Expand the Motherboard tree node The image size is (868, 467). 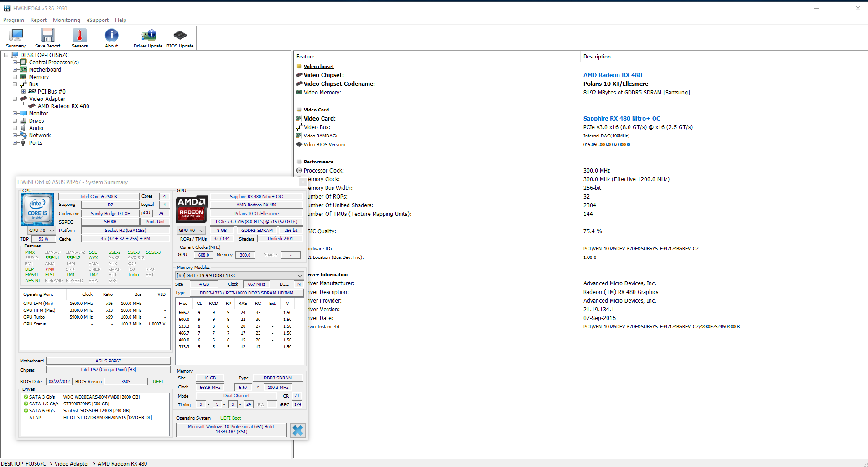15,70
